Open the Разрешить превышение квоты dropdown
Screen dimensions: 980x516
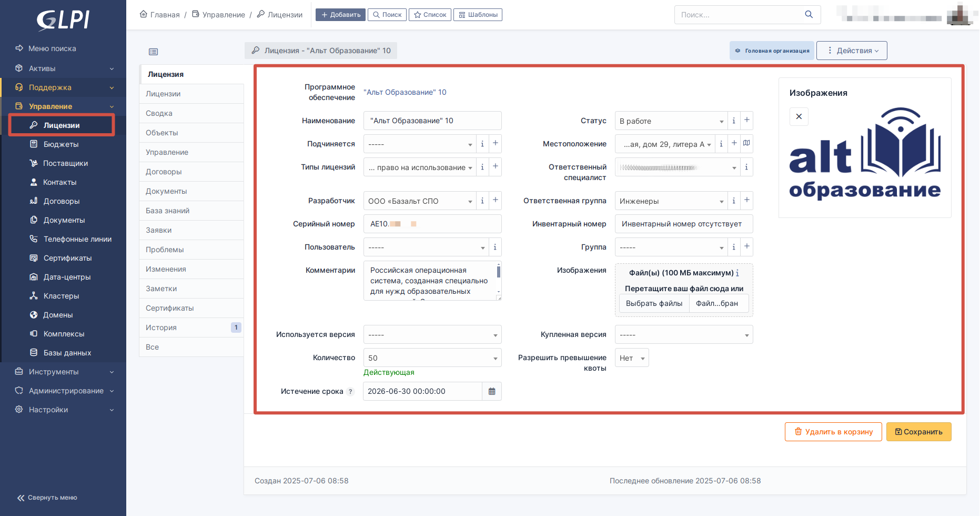pos(632,358)
